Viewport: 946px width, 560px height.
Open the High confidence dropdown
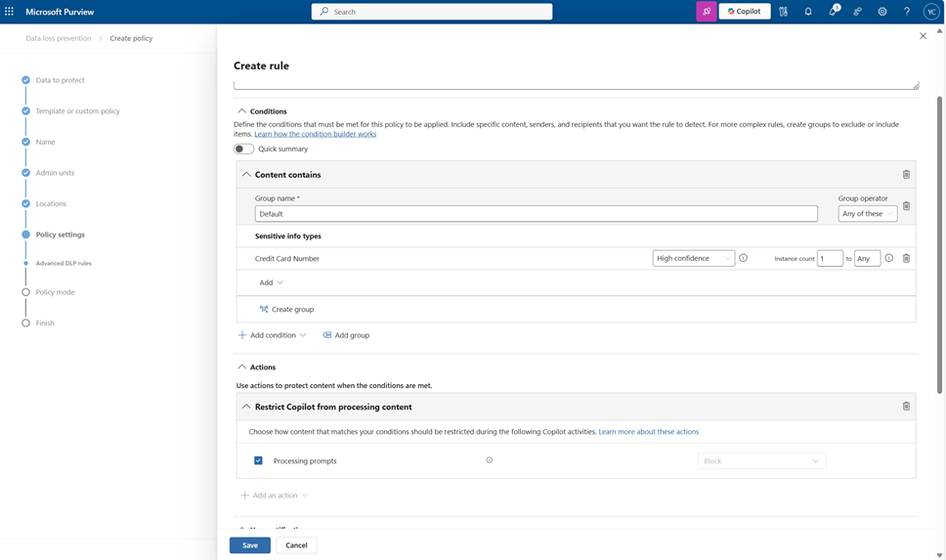point(693,259)
